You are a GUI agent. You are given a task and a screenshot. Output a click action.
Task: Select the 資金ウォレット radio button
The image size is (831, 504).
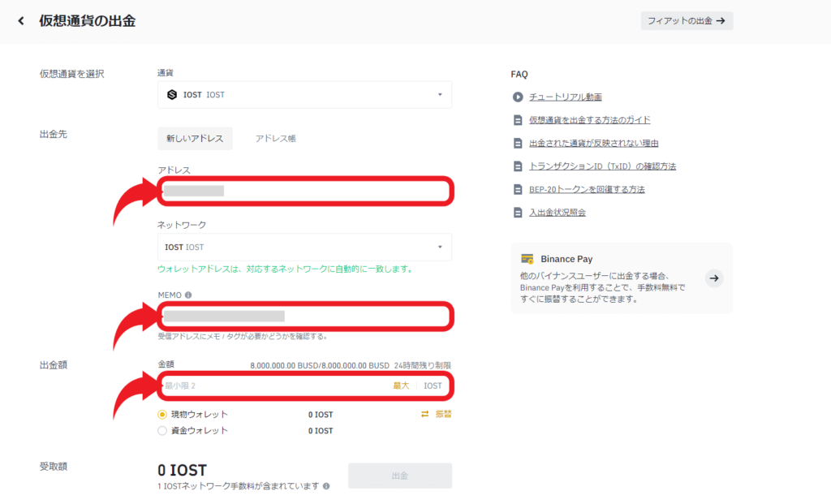pos(162,430)
